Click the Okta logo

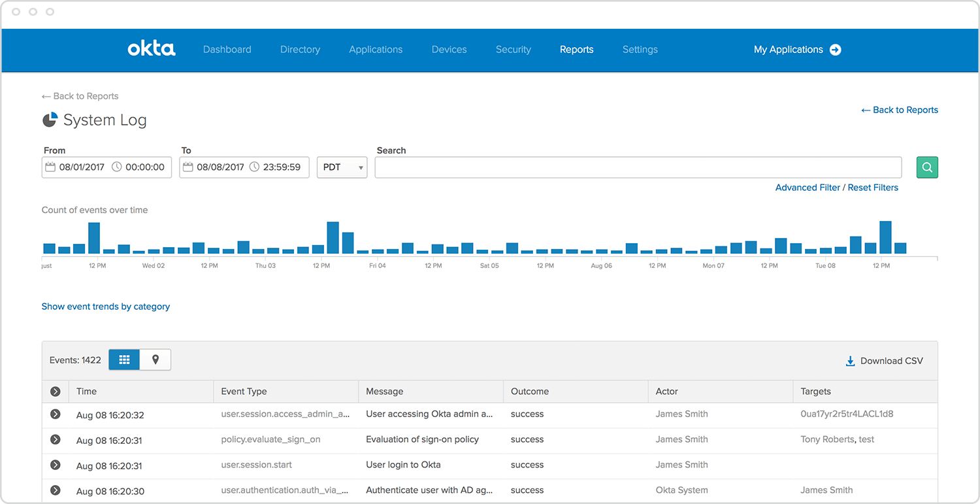pyautogui.click(x=152, y=49)
